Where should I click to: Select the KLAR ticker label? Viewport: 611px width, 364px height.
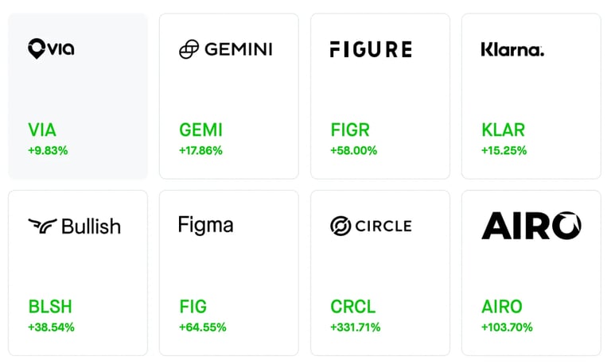coord(503,130)
